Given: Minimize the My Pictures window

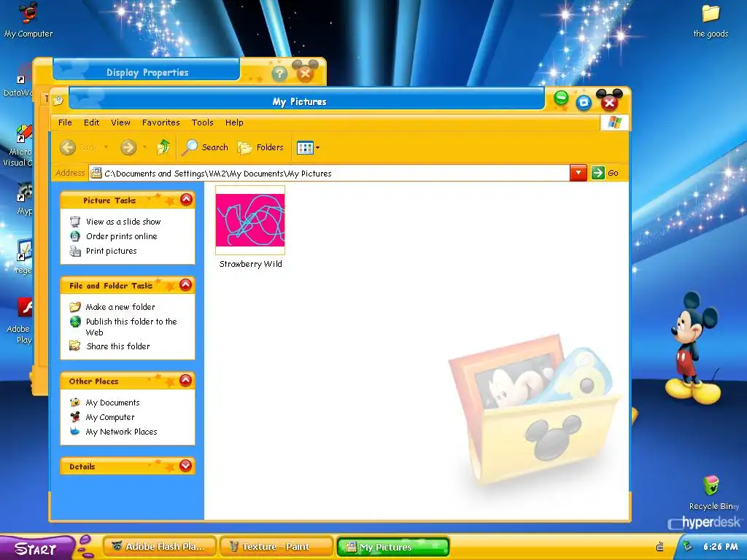Looking at the screenshot, I should (561, 98).
